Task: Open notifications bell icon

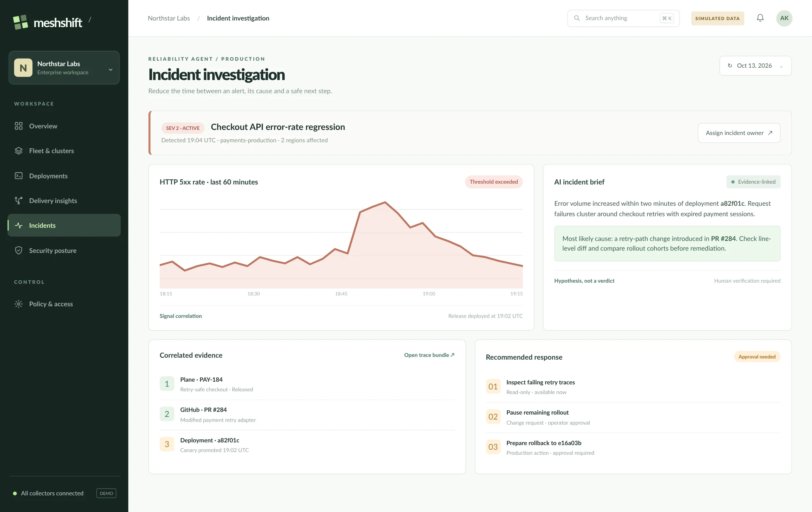Action: [760, 18]
